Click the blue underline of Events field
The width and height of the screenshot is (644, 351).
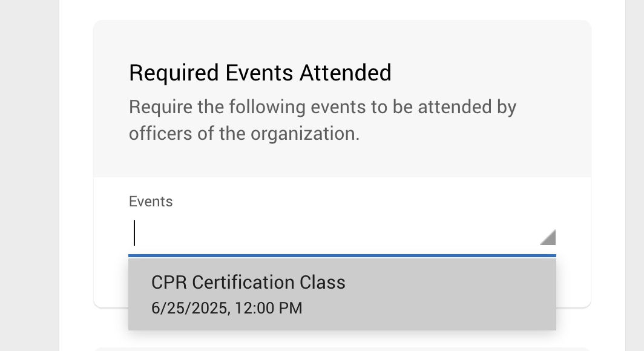(x=342, y=256)
